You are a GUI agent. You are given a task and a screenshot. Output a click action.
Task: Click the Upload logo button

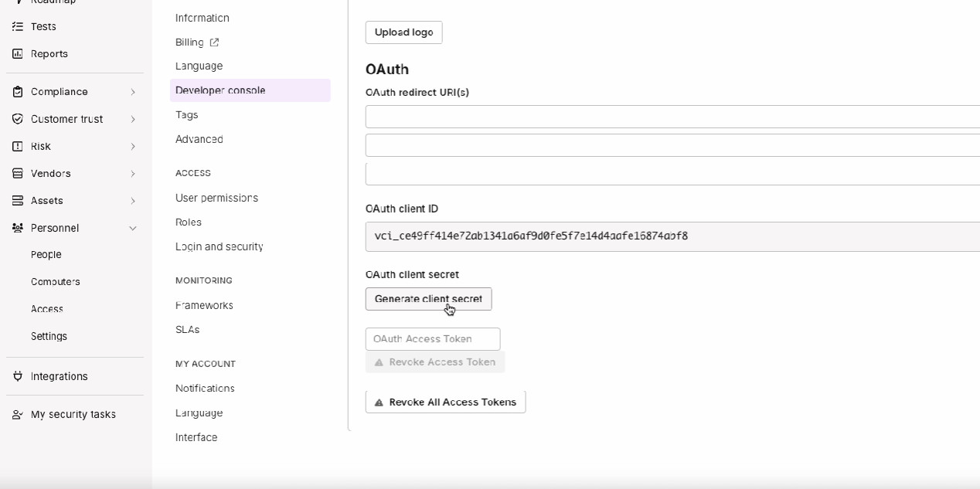click(403, 32)
